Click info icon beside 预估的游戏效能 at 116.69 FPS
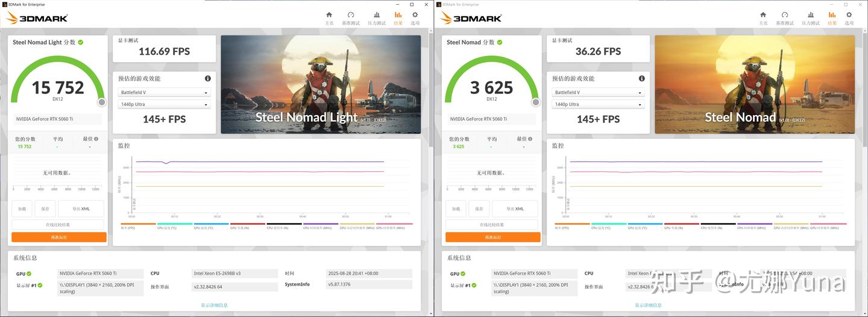868x317 pixels. [x=208, y=78]
